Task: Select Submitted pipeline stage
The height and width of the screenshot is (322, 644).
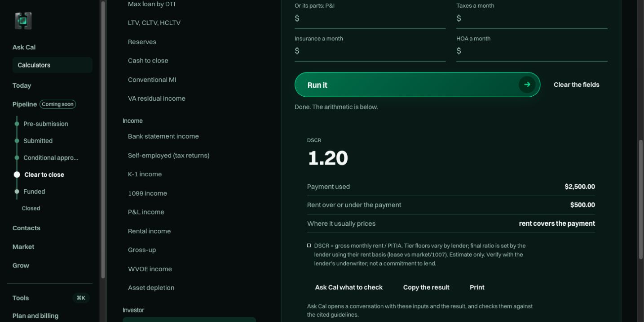Action: [38, 141]
